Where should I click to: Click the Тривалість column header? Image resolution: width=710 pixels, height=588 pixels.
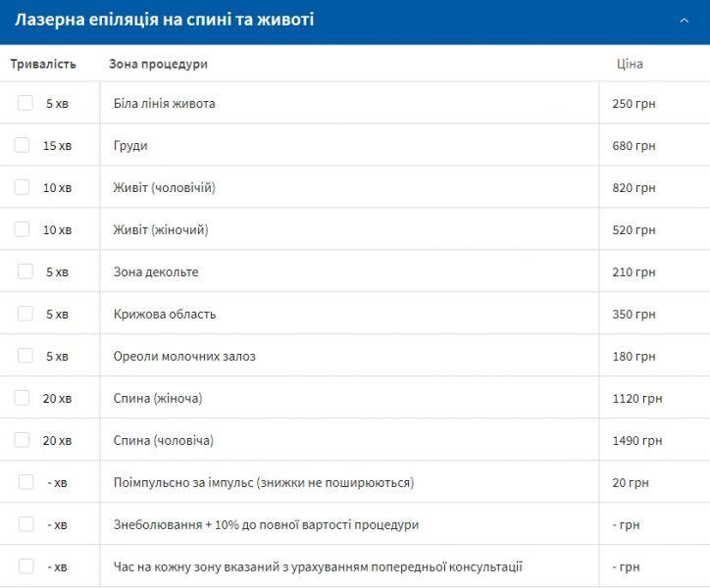[x=43, y=64]
